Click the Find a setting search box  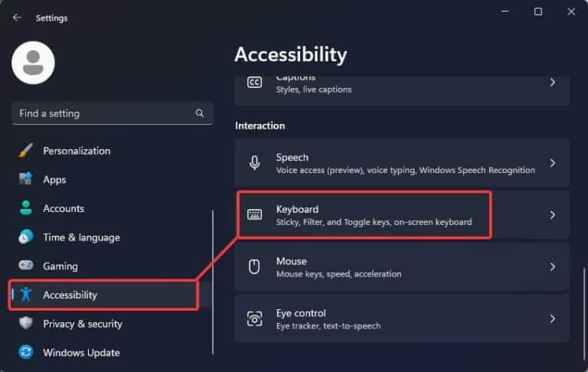[x=103, y=113]
